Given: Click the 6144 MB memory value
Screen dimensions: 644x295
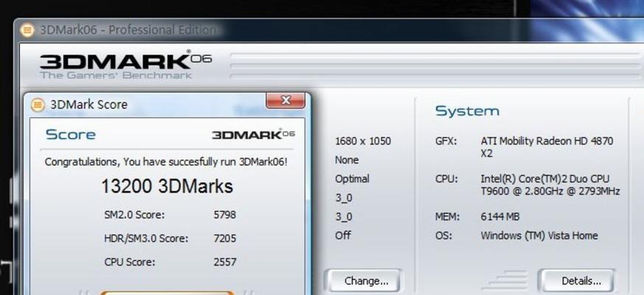Looking at the screenshot, I should pos(500,217).
